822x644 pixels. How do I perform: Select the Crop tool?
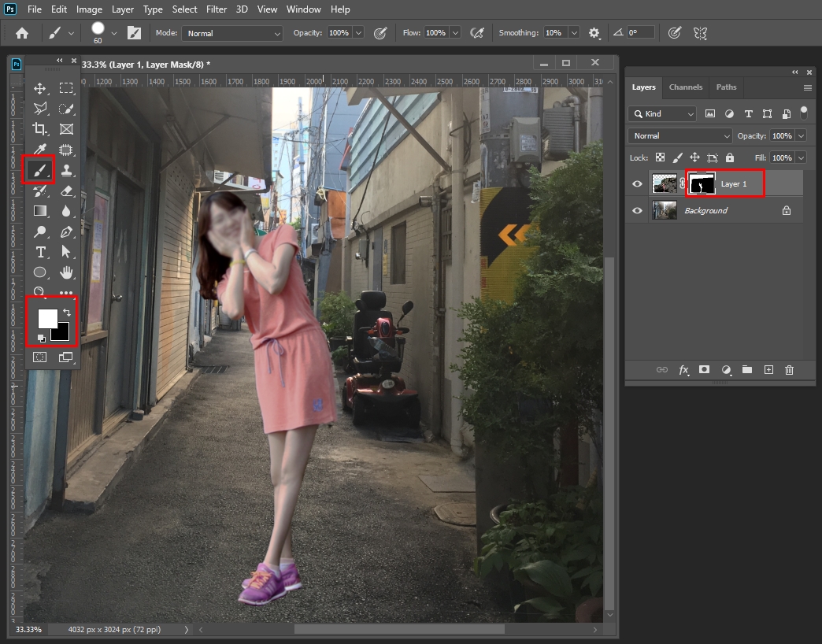39,129
